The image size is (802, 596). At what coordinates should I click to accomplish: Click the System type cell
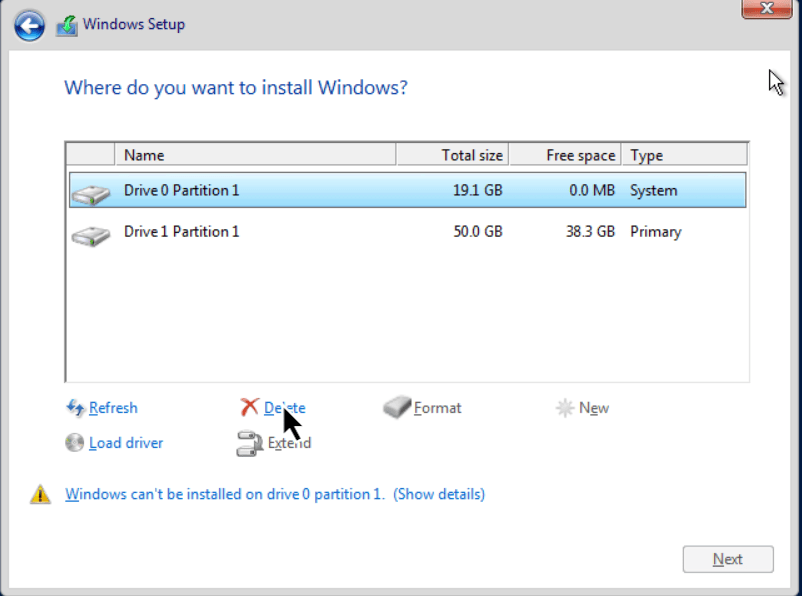pyautogui.click(x=654, y=190)
